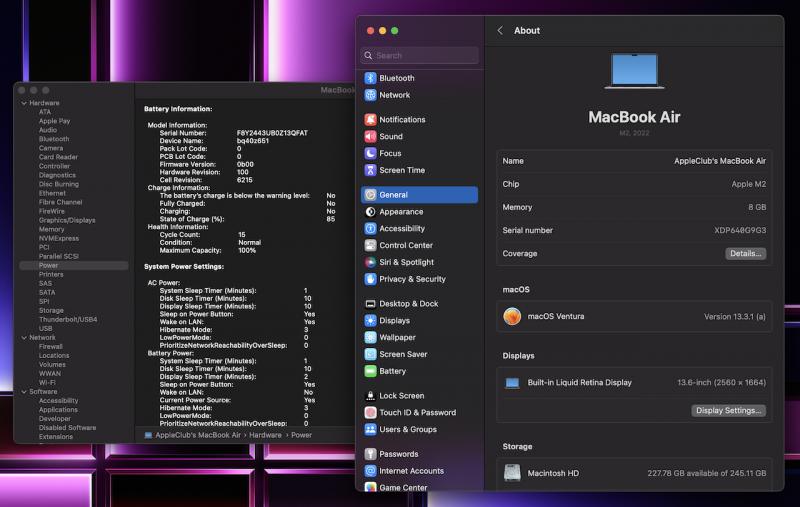Click the Display Settings button
This screenshot has height=507, width=800.
coord(728,411)
